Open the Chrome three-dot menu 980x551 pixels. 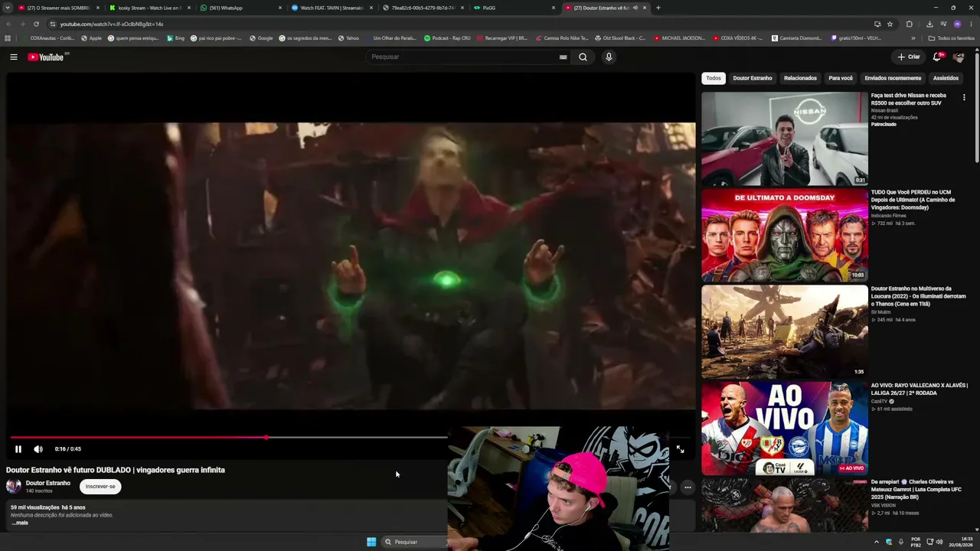pos(971,24)
